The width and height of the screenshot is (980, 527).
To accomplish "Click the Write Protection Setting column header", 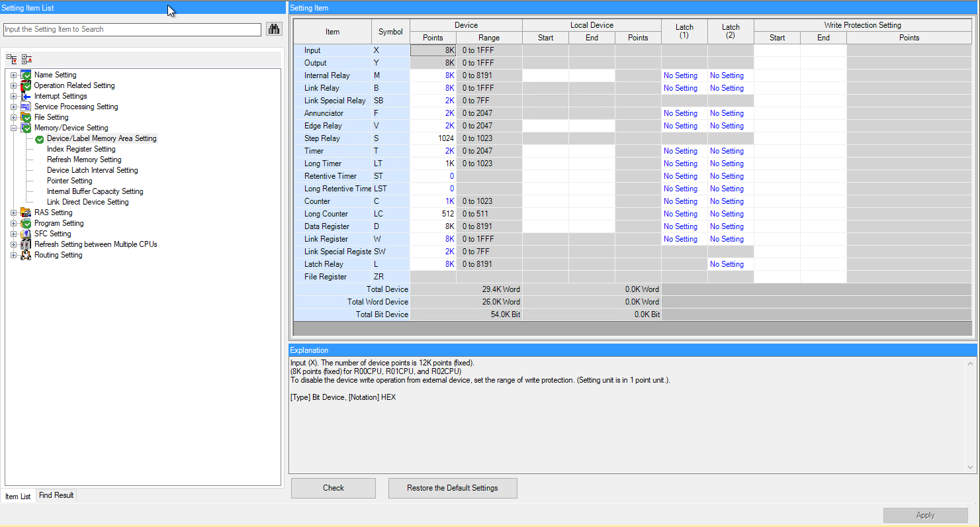I will (x=863, y=25).
